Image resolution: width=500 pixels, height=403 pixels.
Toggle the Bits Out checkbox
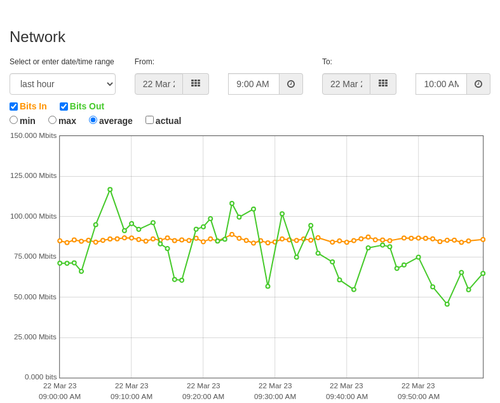pos(64,106)
